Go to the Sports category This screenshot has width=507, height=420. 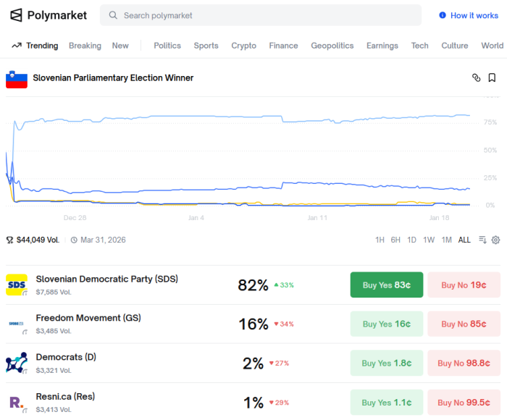[206, 46]
